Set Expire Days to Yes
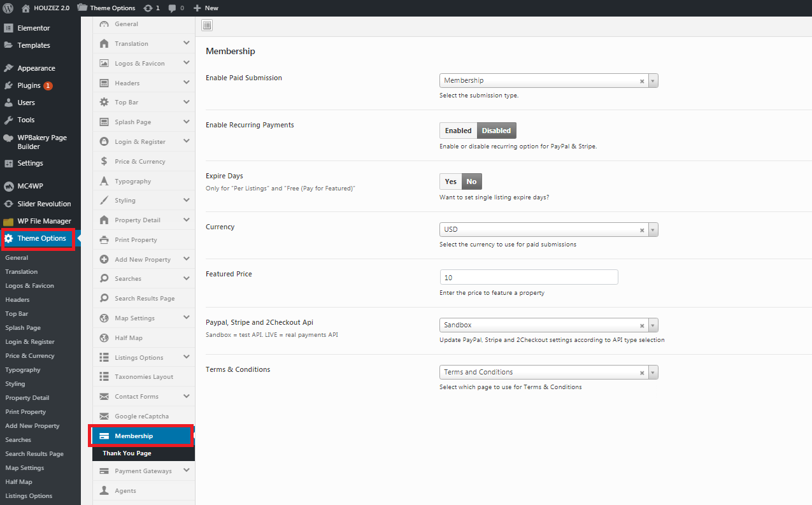Image resolution: width=812 pixels, height=505 pixels. pyautogui.click(x=451, y=181)
